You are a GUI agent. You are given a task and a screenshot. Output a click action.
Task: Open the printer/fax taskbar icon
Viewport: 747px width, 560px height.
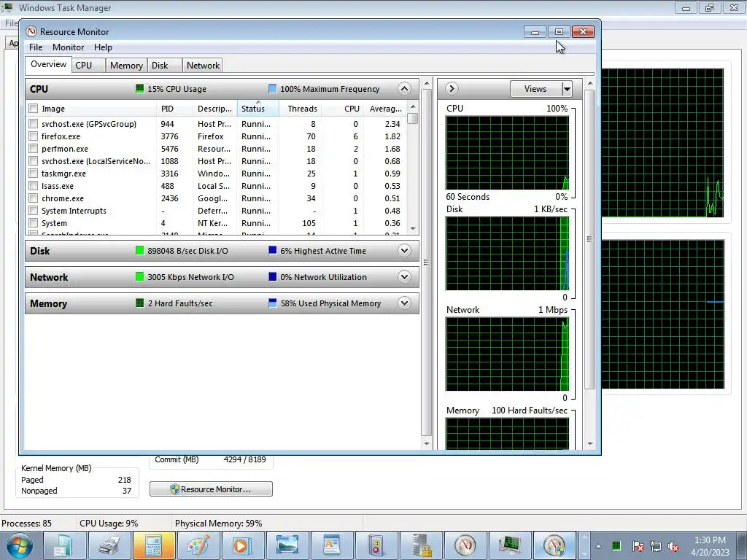click(109, 545)
